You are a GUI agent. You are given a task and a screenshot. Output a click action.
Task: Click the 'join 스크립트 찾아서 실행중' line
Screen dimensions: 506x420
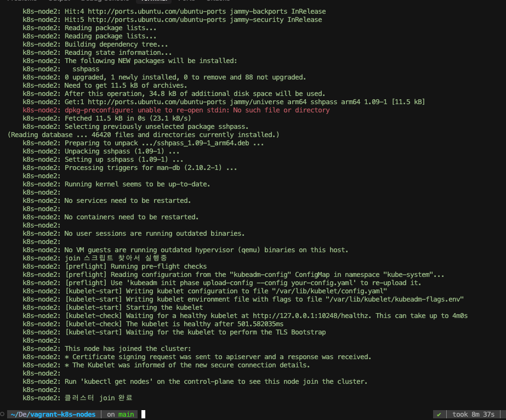[95, 258]
